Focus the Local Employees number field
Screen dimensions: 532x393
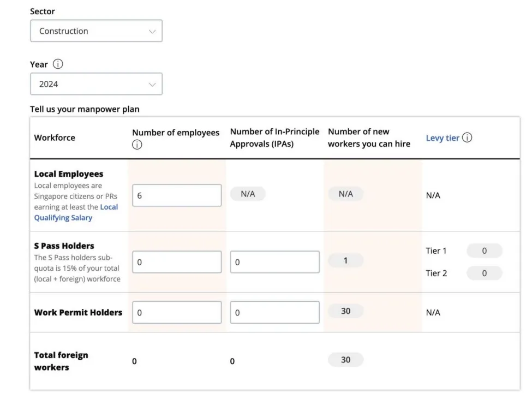pyautogui.click(x=177, y=195)
